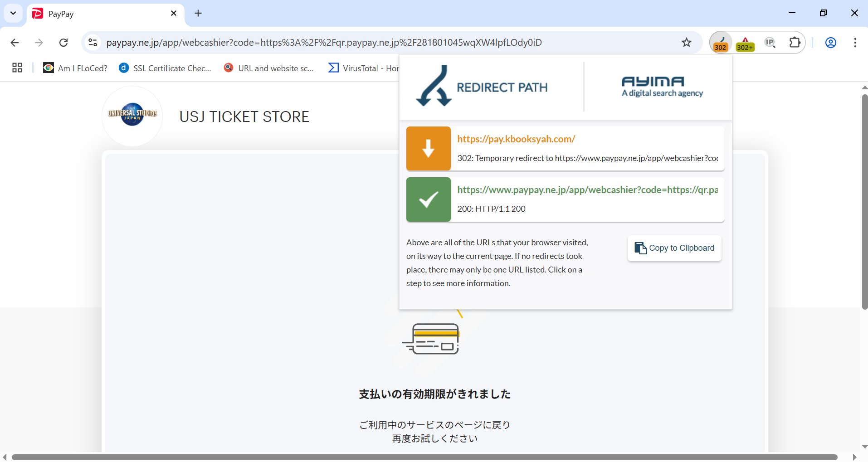The width and height of the screenshot is (868, 462).
Task: Bookmark this page with the star icon
Action: click(x=687, y=43)
